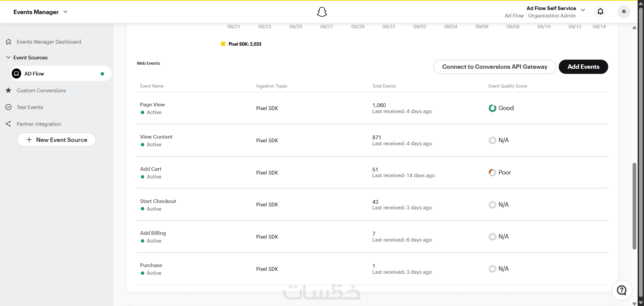The height and width of the screenshot is (306, 644).
Task: Click the Poor quality score ring icon
Action: [492, 172]
